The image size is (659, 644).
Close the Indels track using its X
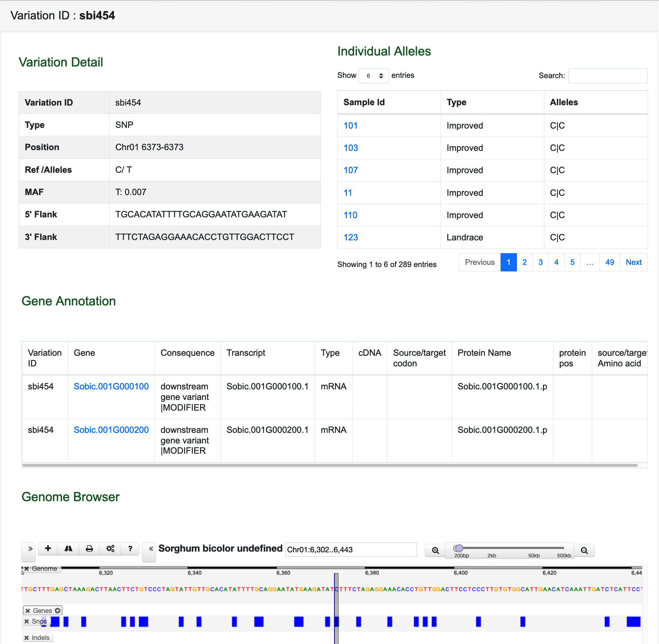tap(27, 638)
